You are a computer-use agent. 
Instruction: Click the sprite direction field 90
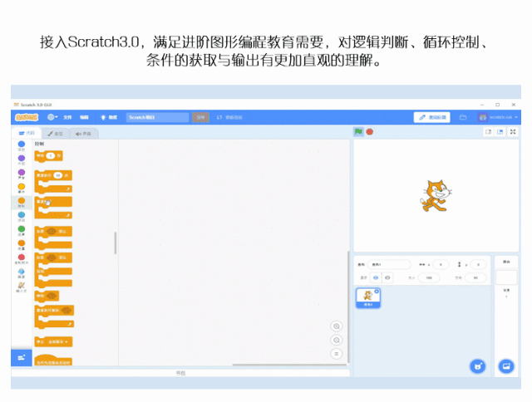click(x=475, y=278)
